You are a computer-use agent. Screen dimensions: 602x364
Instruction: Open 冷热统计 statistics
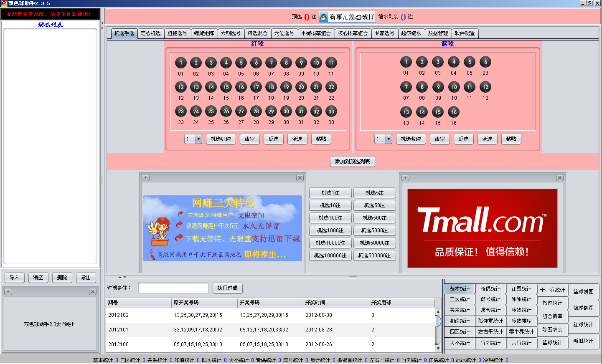pyautogui.click(x=521, y=310)
